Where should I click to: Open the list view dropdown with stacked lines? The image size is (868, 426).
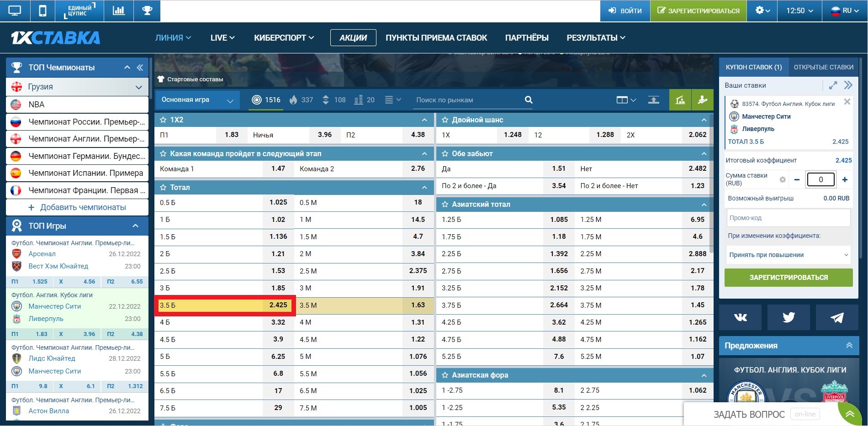pos(393,100)
